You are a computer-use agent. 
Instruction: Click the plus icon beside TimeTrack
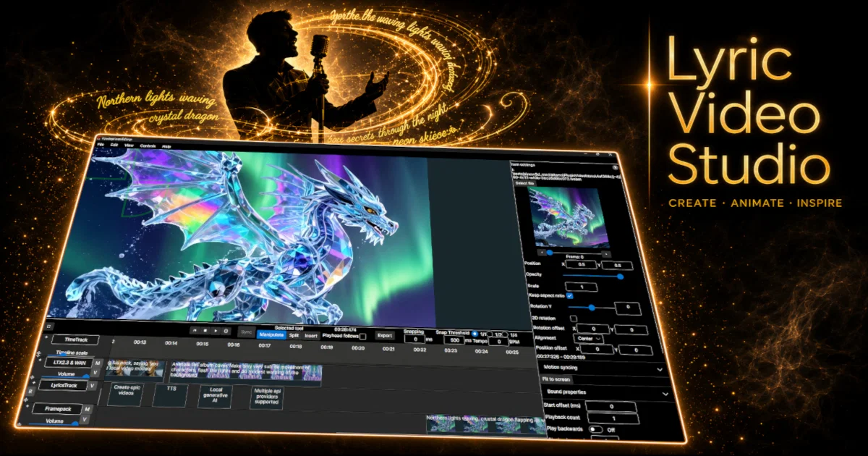(x=46, y=337)
